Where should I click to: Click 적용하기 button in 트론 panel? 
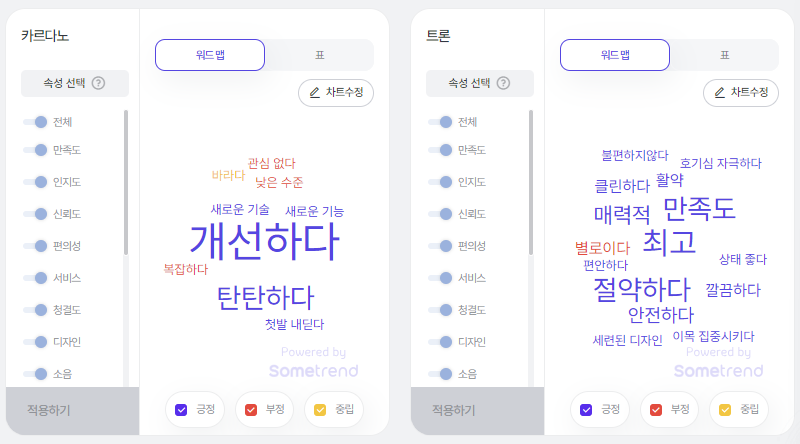pyautogui.click(x=478, y=410)
